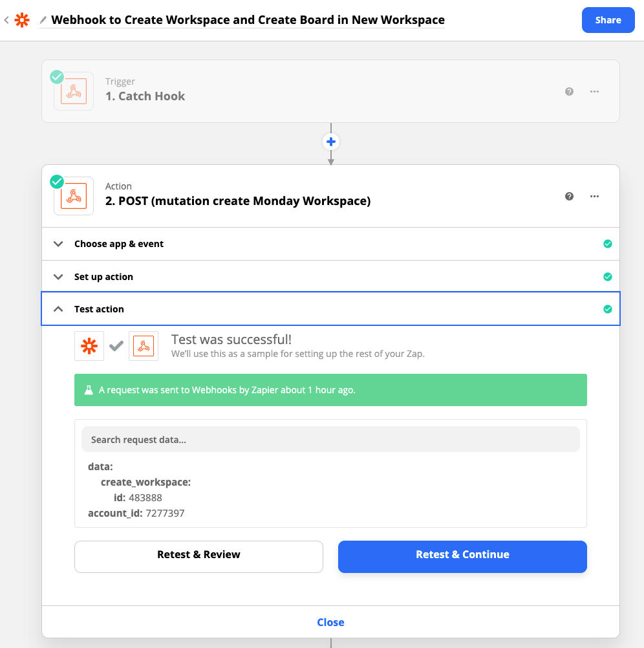Viewport: 644px width, 648px height.
Task: Click green status check on POST action
Action: [57, 182]
